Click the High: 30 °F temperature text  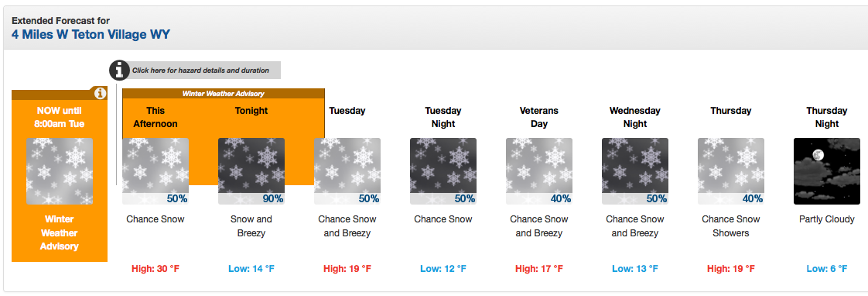155,269
